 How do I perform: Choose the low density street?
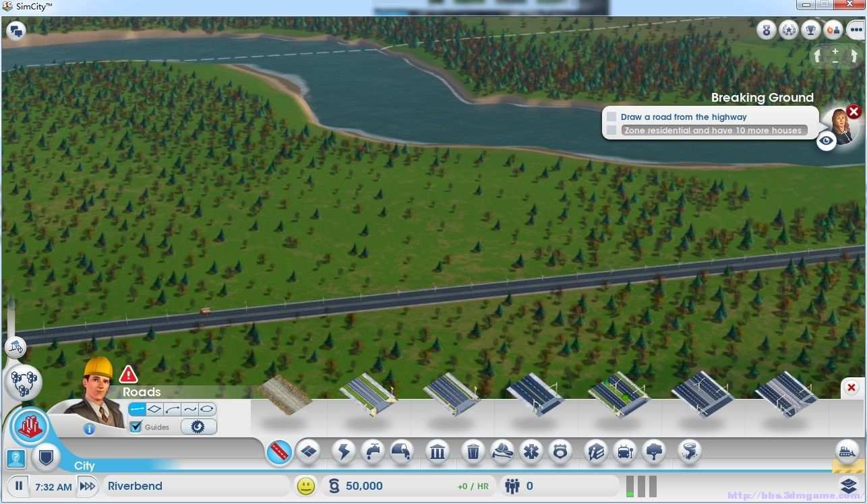click(x=368, y=395)
